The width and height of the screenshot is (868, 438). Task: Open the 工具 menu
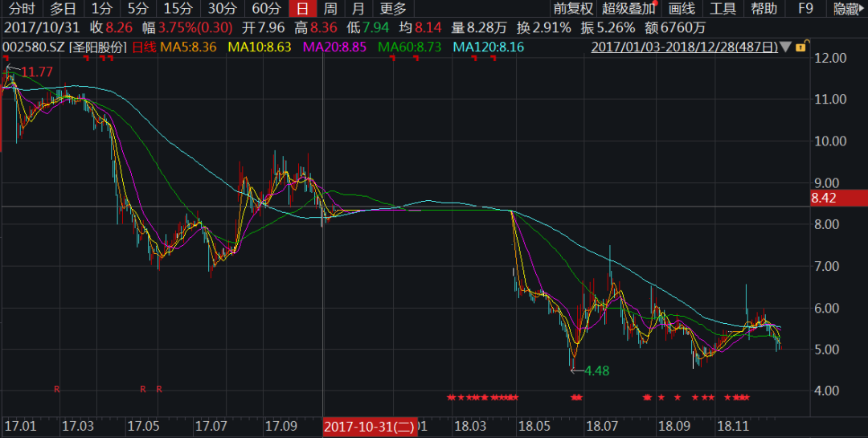tap(723, 9)
